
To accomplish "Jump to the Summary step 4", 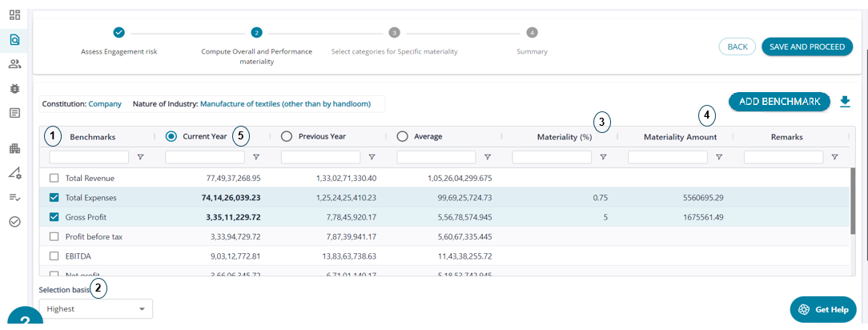I will tap(532, 33).
